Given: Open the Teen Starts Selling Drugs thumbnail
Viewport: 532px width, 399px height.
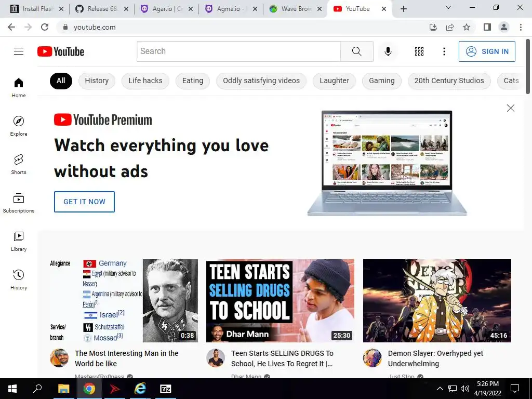Looking at the screenshot, I should point(280,301).
